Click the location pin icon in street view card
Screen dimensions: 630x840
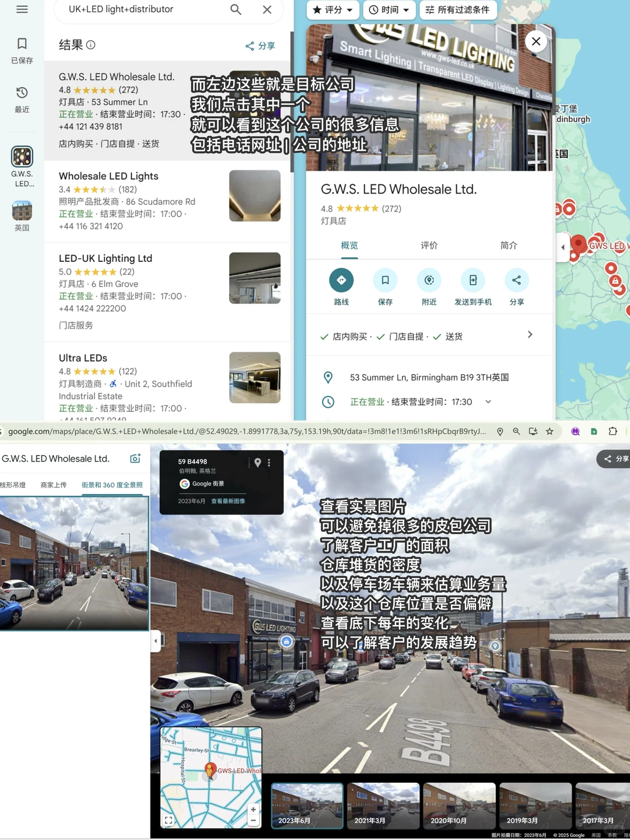tap(258, 463)
